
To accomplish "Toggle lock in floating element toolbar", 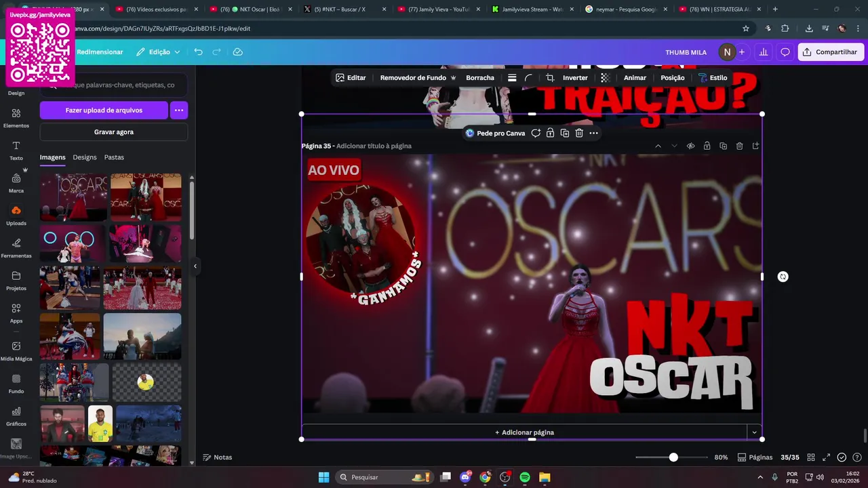I will [x=550, y=133].
